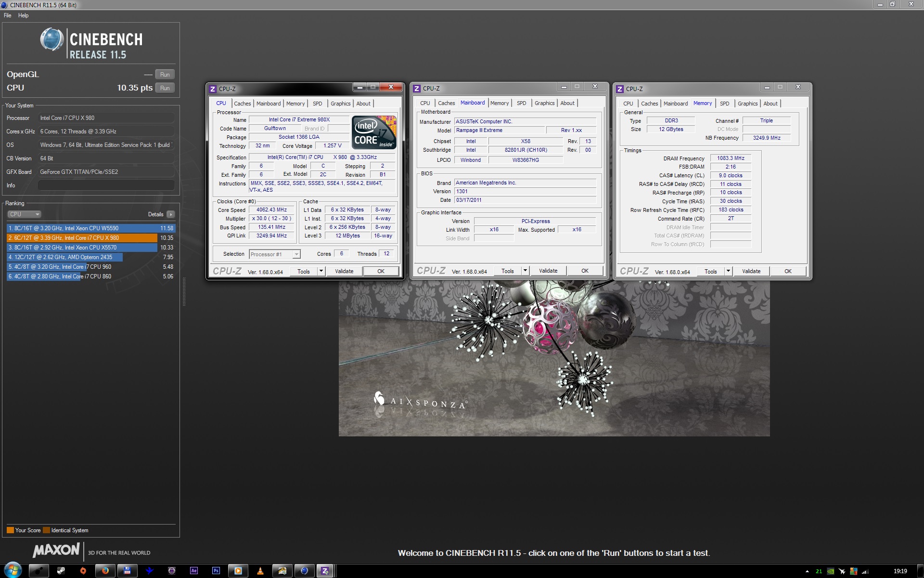Select Core i7 X 980 ranking row
The image size is (924, 578).
(x=91, y=238)
